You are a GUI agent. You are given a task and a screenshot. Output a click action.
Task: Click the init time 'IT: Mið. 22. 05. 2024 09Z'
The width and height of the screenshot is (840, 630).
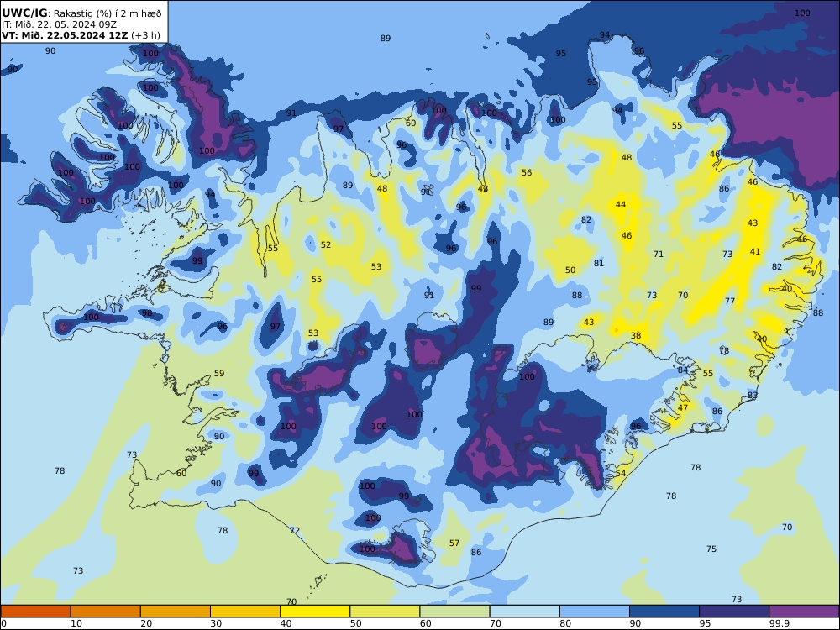click(x=59, y=24)
